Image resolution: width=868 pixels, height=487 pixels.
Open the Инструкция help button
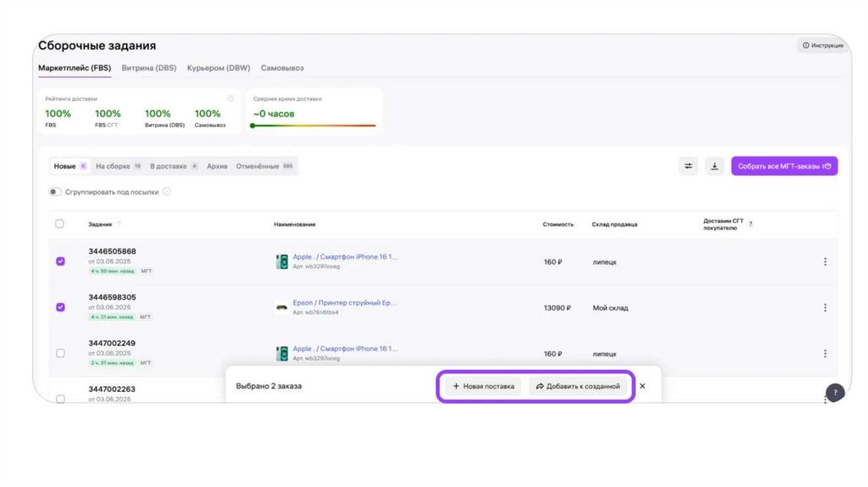[822, 45]
